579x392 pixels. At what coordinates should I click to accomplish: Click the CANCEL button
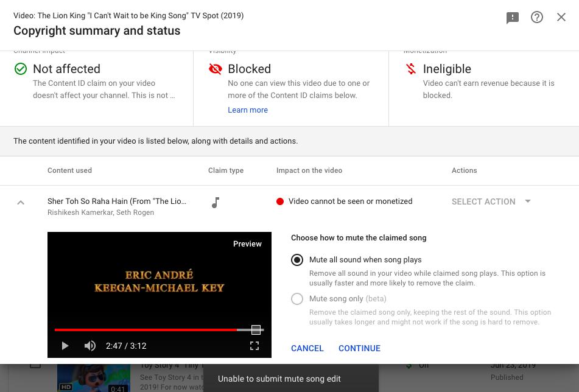[307, 348]
